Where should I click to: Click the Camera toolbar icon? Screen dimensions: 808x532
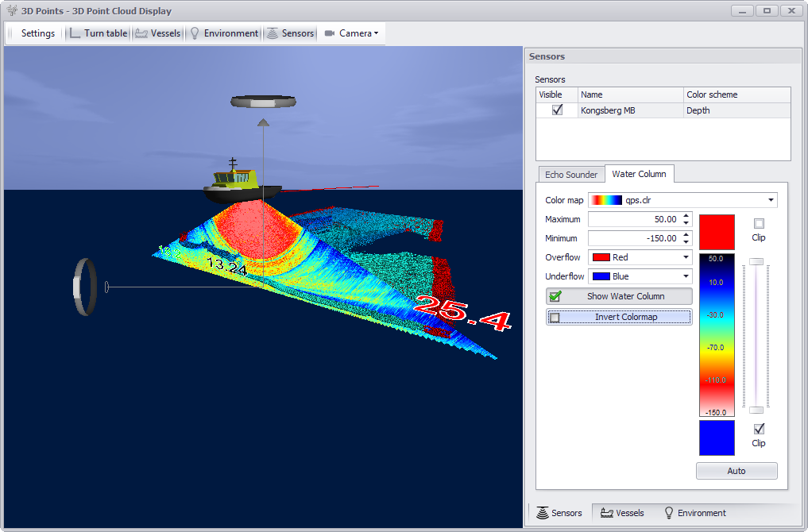point(329,33)
